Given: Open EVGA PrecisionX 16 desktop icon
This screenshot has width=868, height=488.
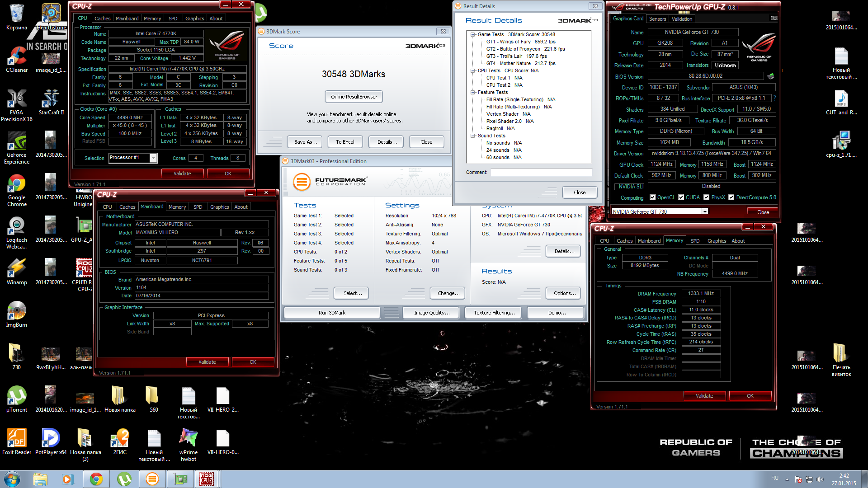Looking at the screenshot, I should [x=17, y=105].
